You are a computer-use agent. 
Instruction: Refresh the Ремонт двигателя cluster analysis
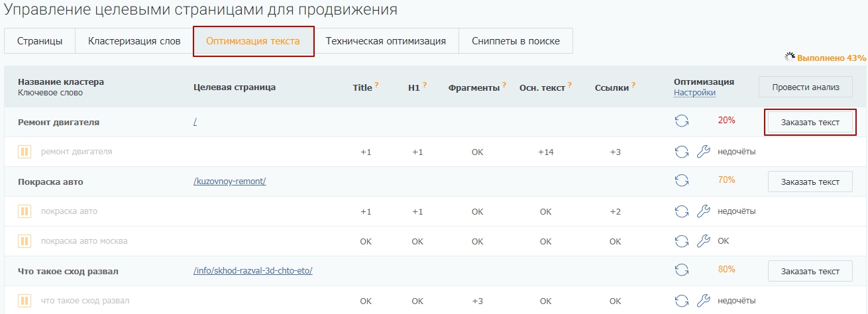click(682, 122)
